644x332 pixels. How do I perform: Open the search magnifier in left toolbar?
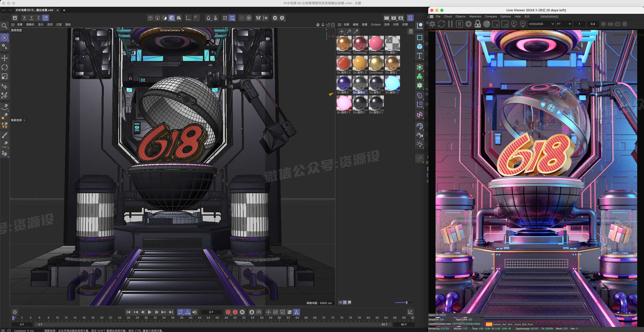click(x=4, y=26)
